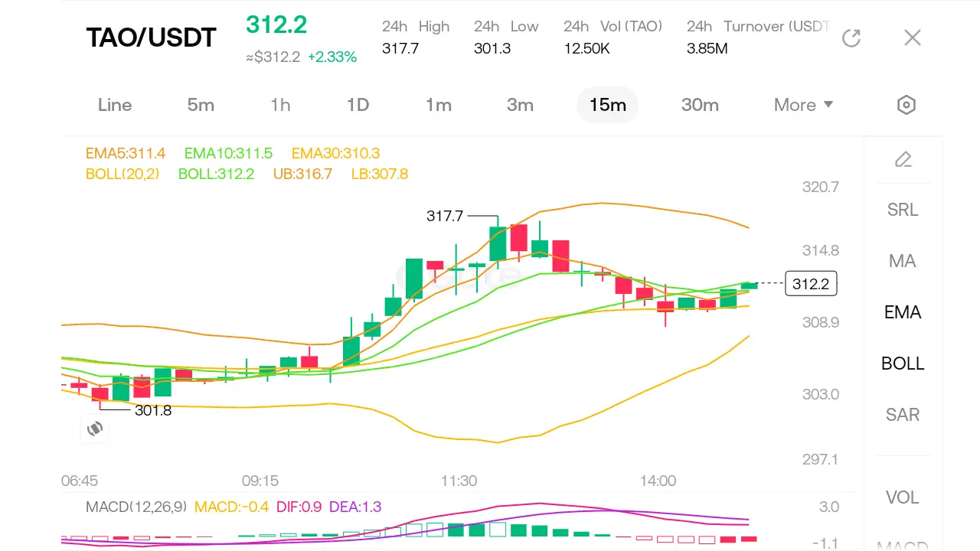Screen dimensions: 980x551
Task: Click the 06:45 time axis label
Action: 80,481
